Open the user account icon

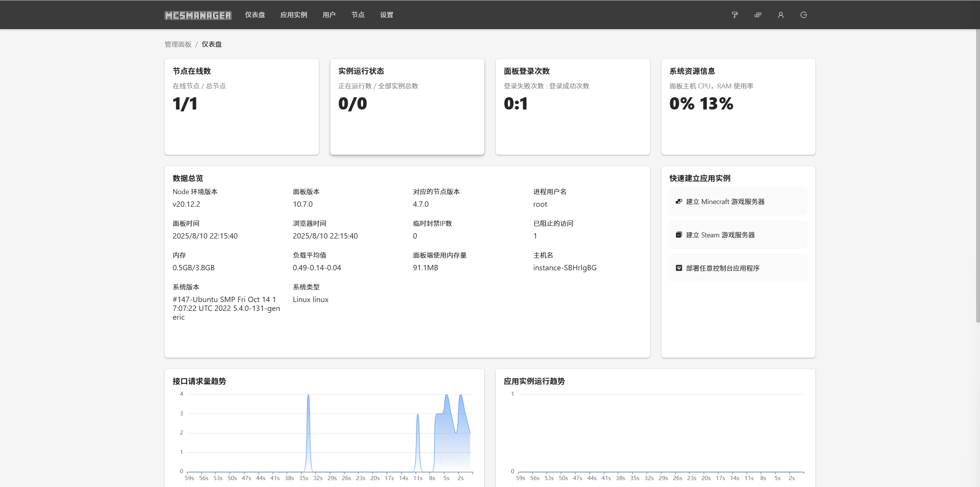[781, 15]
